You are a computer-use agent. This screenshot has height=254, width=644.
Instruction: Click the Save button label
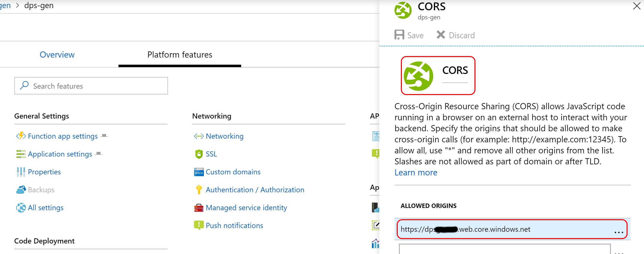tap(415, 36)
